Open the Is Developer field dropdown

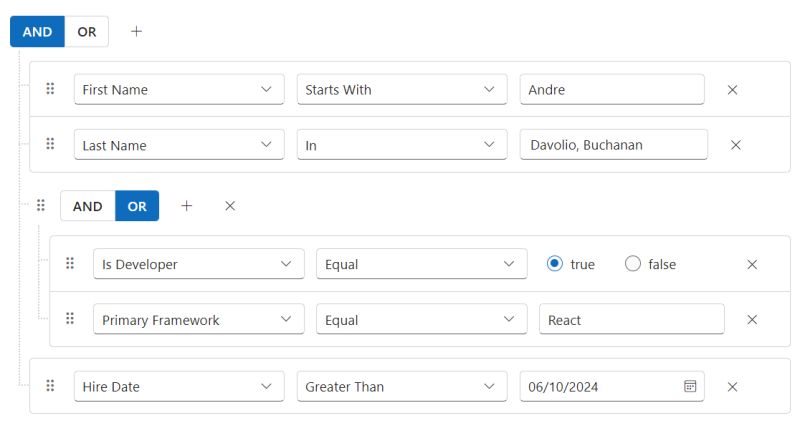click(x=199, y=264)
